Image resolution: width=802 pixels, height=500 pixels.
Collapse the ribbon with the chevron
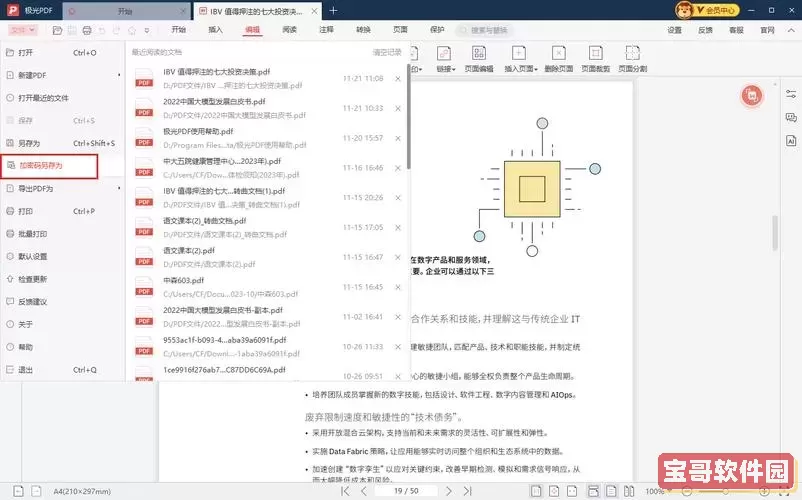(791, 31)
